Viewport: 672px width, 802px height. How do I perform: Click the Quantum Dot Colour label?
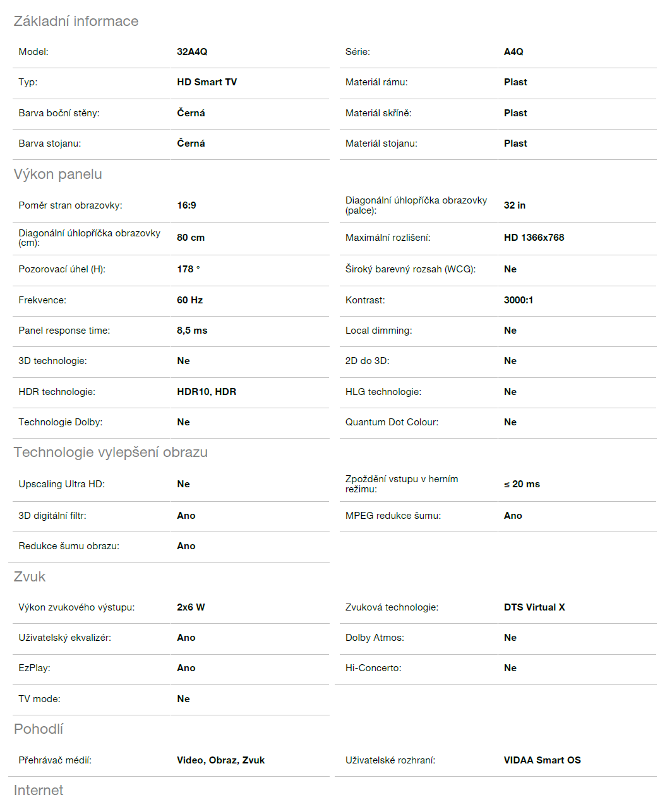[392, 422]
